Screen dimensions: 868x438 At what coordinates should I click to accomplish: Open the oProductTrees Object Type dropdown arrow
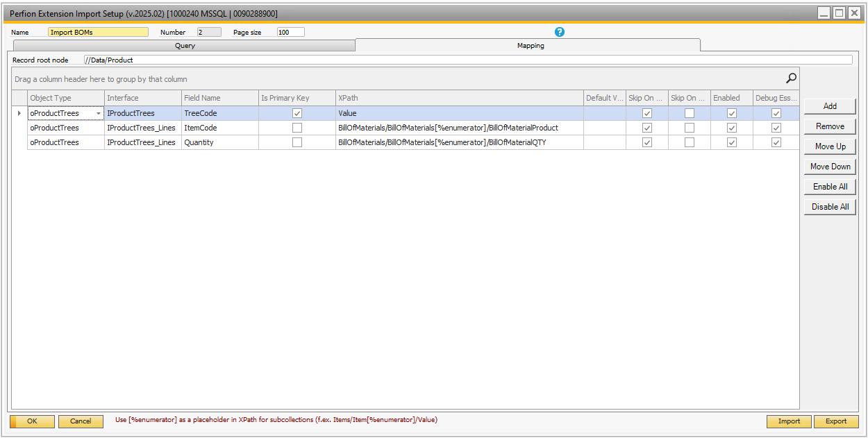click(x=99, y=113)
